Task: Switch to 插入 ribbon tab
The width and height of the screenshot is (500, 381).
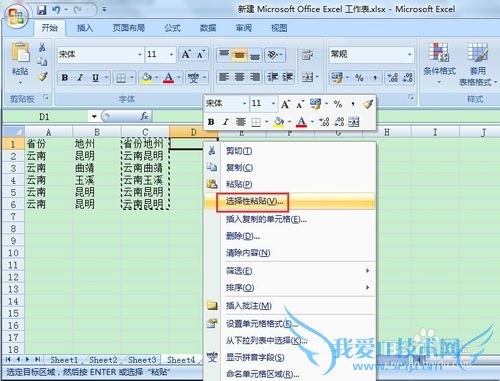Action: (85, 28)
